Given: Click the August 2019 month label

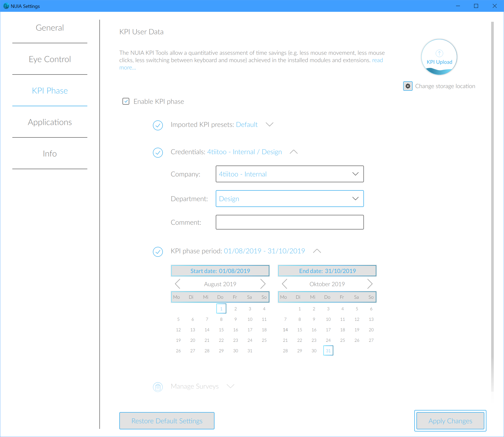Looking at the screenshot, I should 220,284.
